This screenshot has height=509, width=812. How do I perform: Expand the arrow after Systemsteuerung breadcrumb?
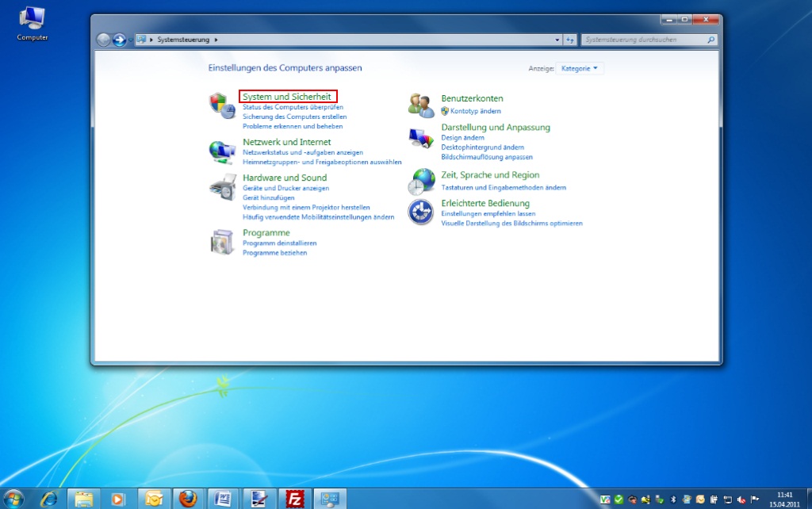216,40
